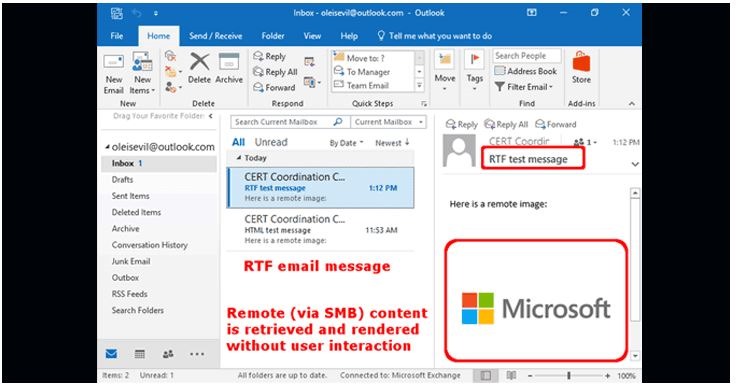Click the Meeting reply icon in Respond group
736x388 pixels.
coord(309,61)
